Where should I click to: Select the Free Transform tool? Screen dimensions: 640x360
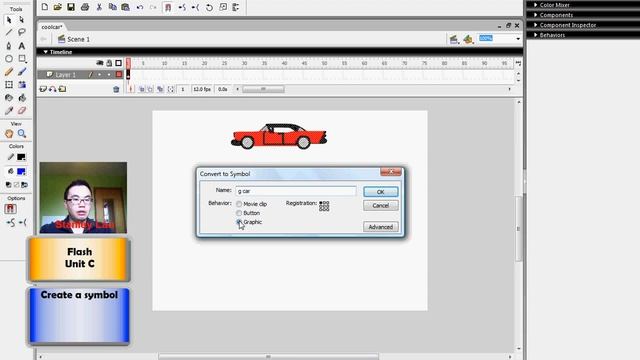(9, 85)
